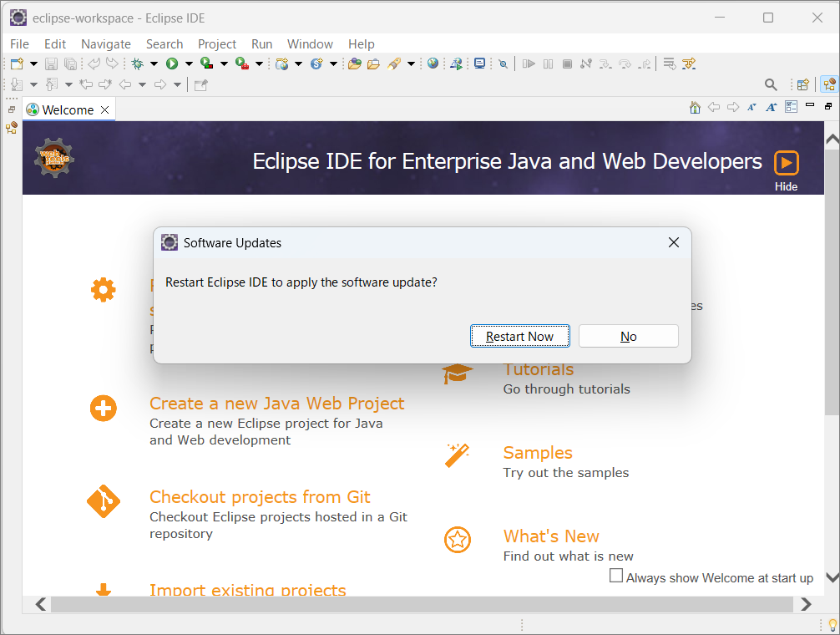Click the Disconnect debug icon
The width and height of the screenshot is (840, 635).
click(586, 63)
